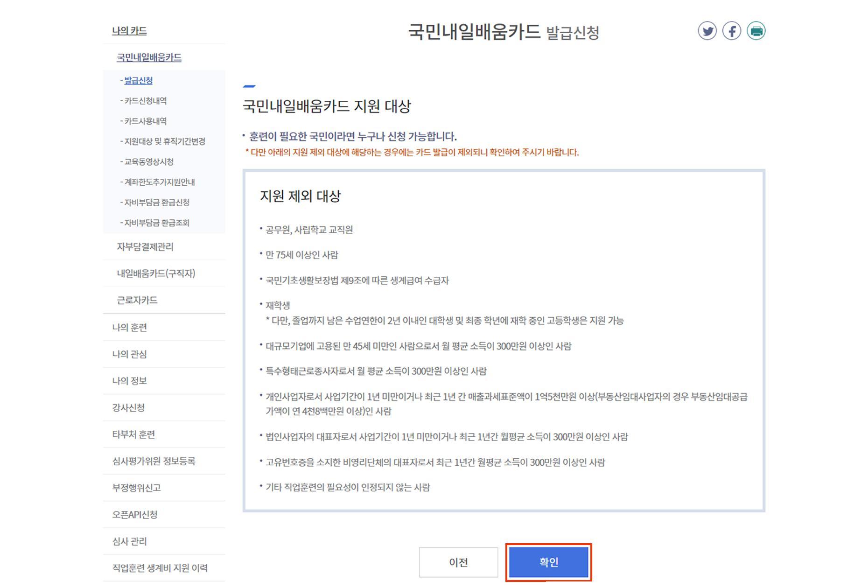
Task: Open 국민내일배움카드 in the sidebar
Action: [149, 57]
